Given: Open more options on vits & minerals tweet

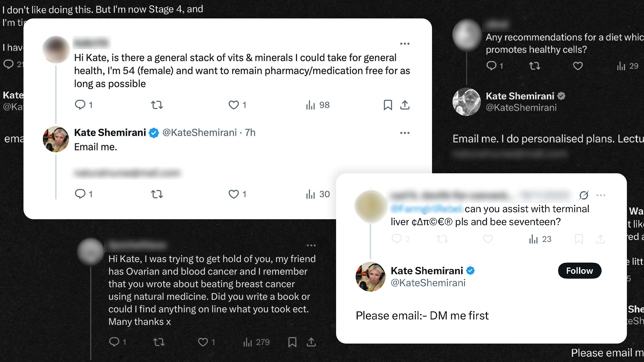Looking at the screenshot, I should click(405, 44).
